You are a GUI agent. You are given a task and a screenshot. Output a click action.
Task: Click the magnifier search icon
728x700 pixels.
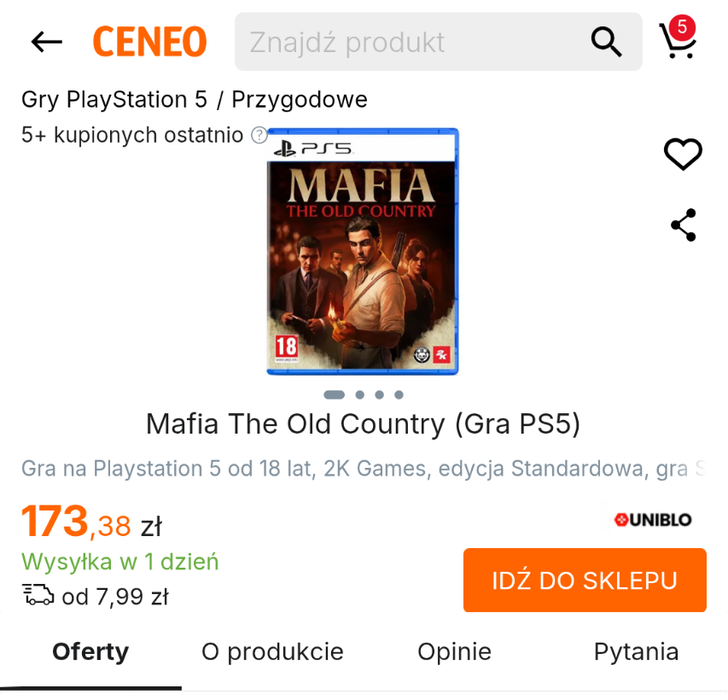click(x=606, y=42)
